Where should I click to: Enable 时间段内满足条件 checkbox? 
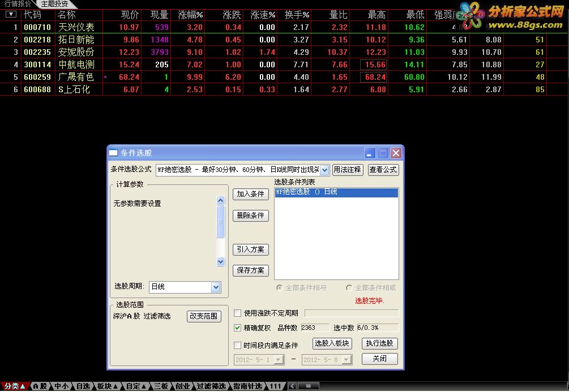coord(237,345)
